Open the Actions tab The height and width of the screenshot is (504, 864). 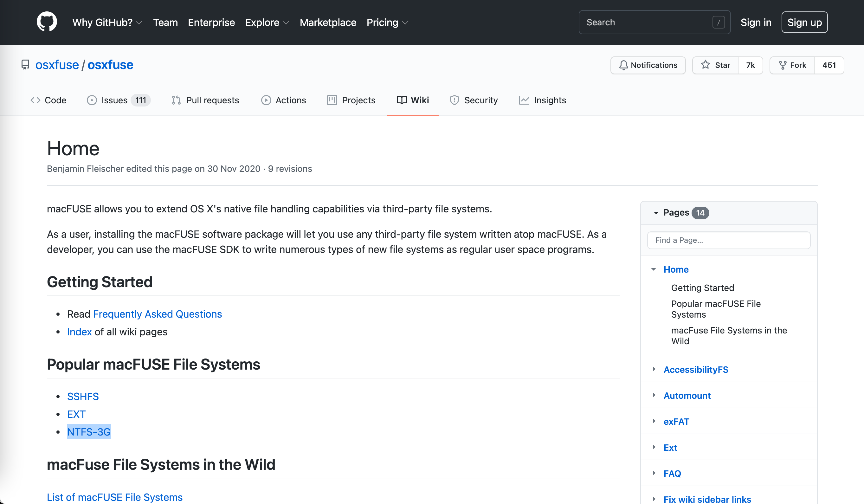point(284,100)
